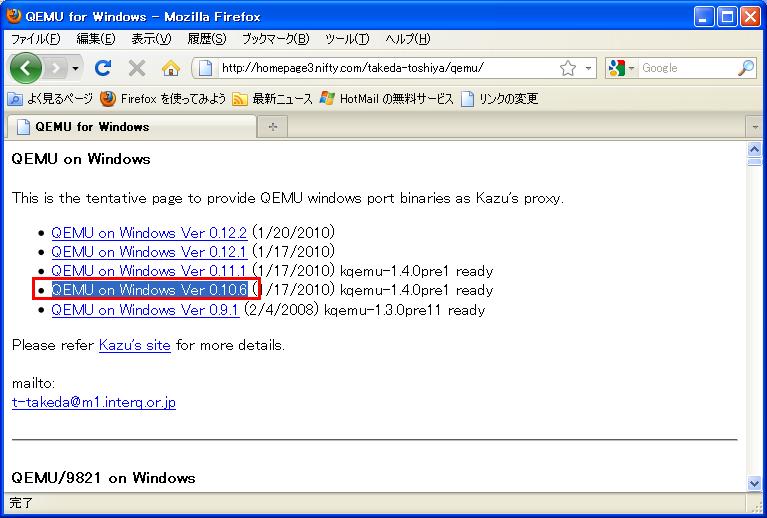
Task: Maximize the Firefox window
Action: point(727,17)
